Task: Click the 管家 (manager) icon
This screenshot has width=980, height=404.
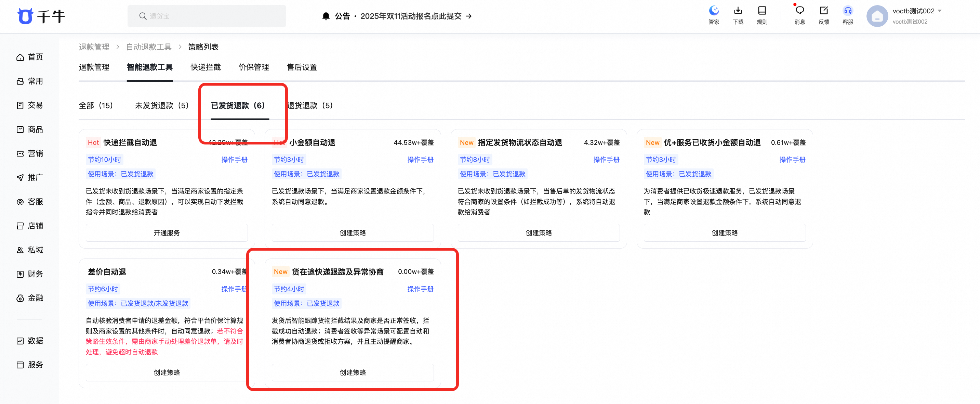Action: click(x=714, y=15)
